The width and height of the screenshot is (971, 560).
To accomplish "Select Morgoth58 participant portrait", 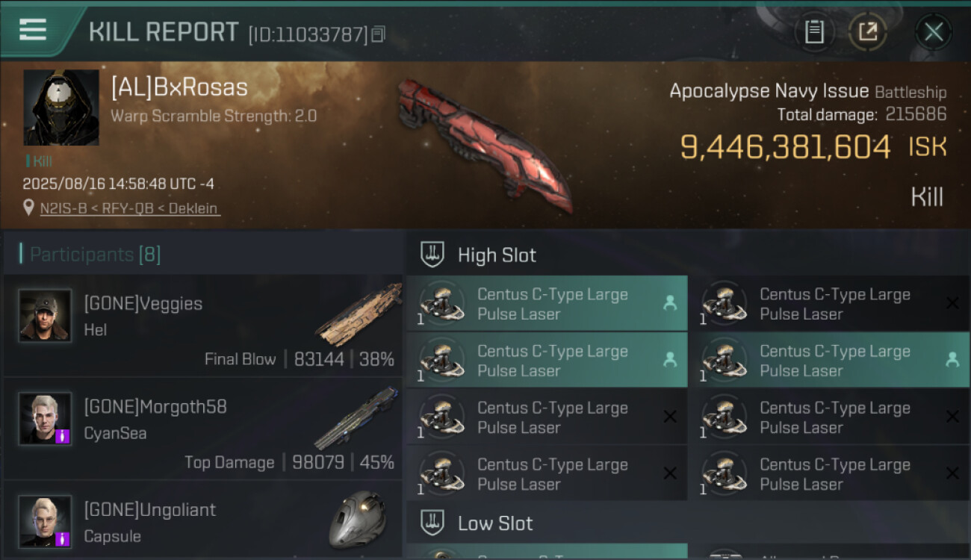I will click(x=45, y=419).
